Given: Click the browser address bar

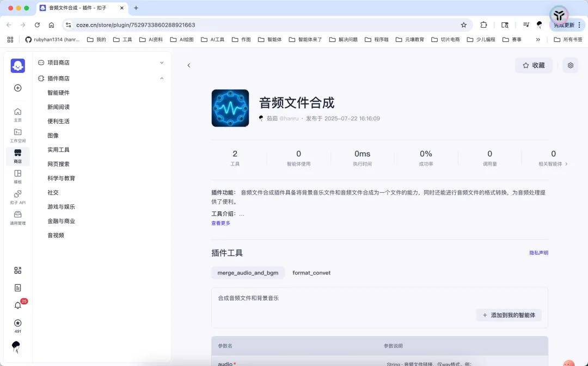Looking at the screenshot, I should 261,25.
